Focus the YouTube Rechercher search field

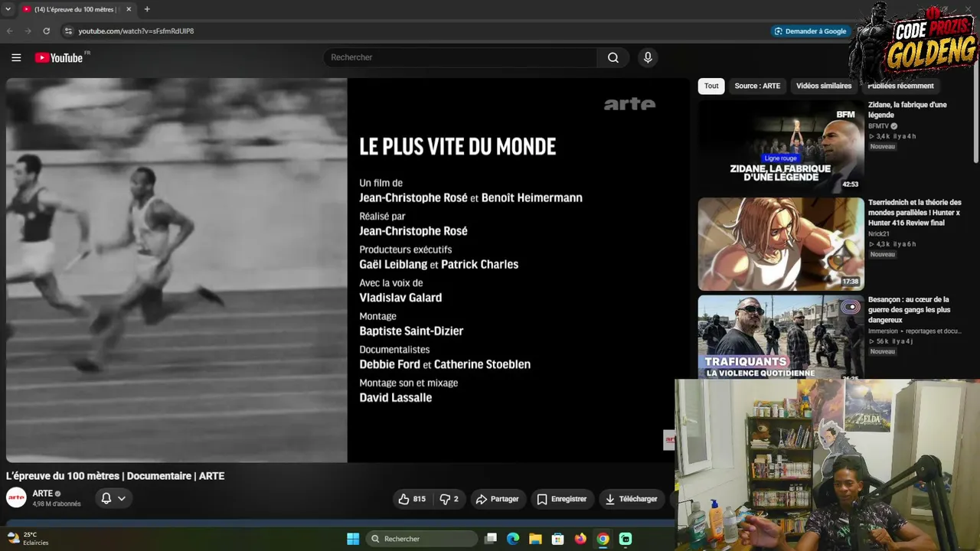tap(460, 57)
